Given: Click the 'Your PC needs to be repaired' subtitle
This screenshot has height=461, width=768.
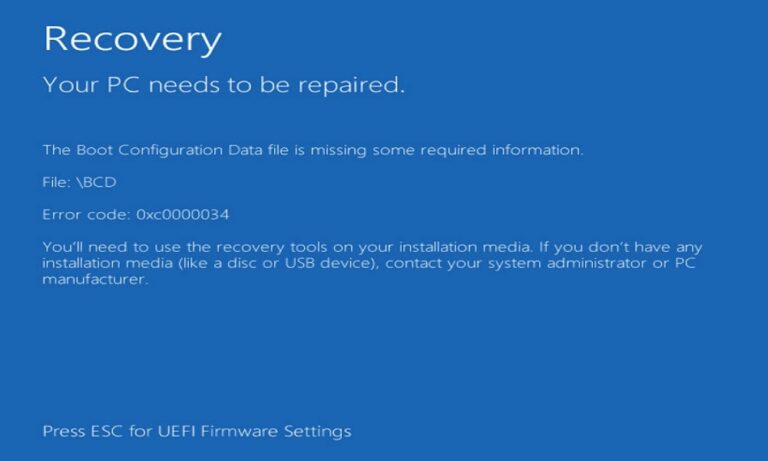Looking at the screenshot, I should coord(223,86).
